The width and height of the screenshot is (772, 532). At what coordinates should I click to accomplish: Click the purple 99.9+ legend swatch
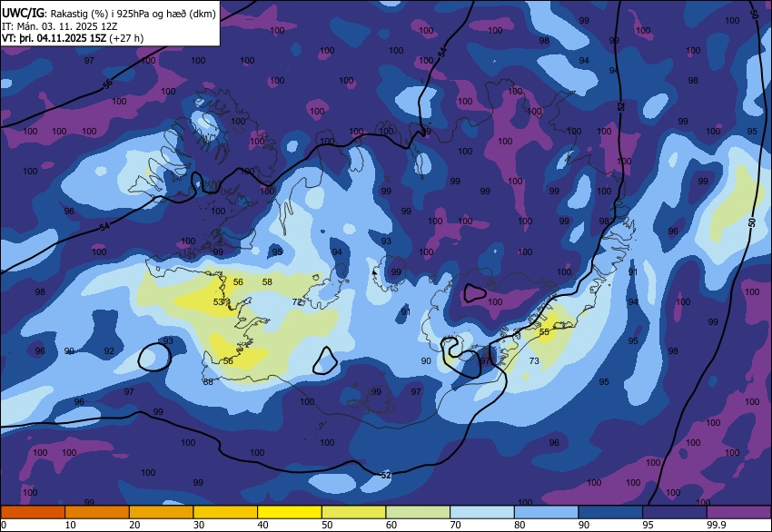click(x=739, y=512)
